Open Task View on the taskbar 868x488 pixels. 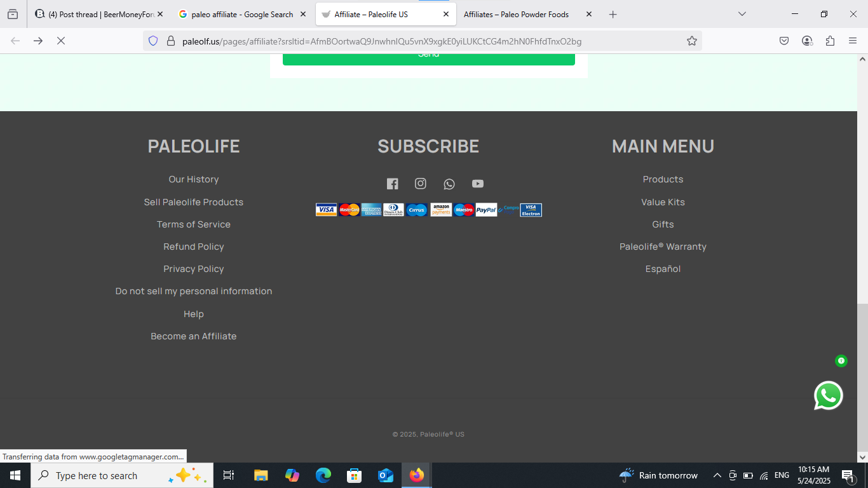[229, 475]
